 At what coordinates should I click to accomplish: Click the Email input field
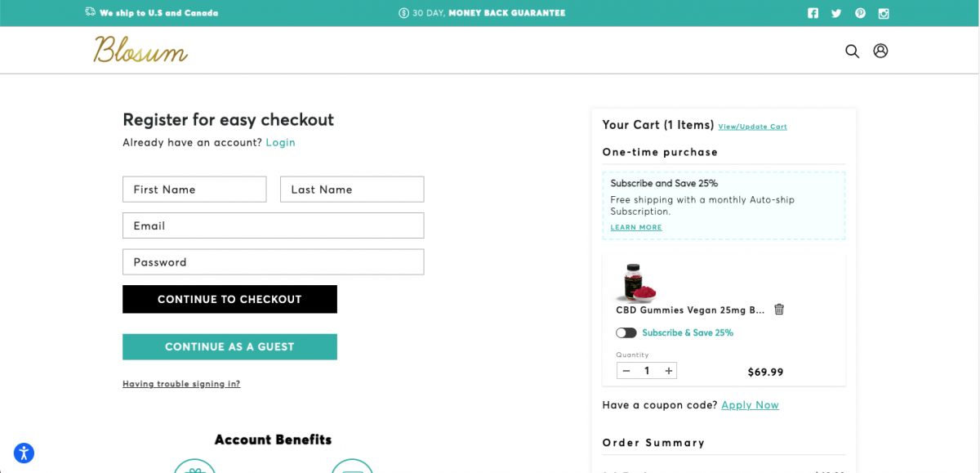(273, 225)
